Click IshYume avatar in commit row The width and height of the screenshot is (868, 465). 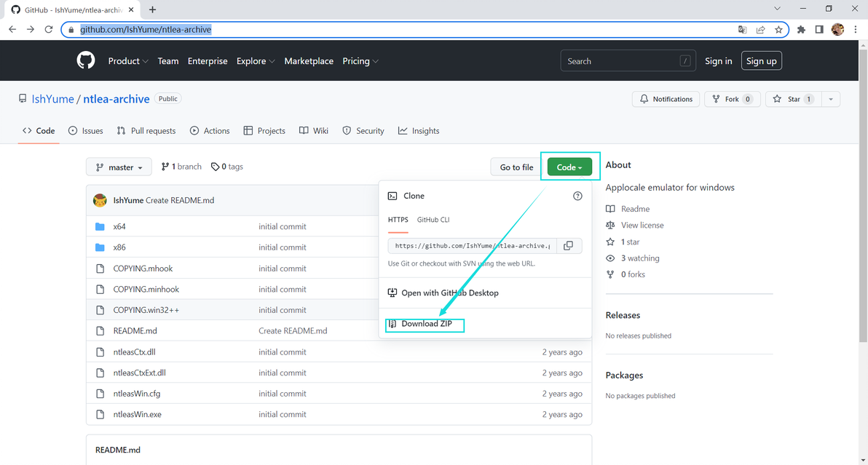[100, 200]
